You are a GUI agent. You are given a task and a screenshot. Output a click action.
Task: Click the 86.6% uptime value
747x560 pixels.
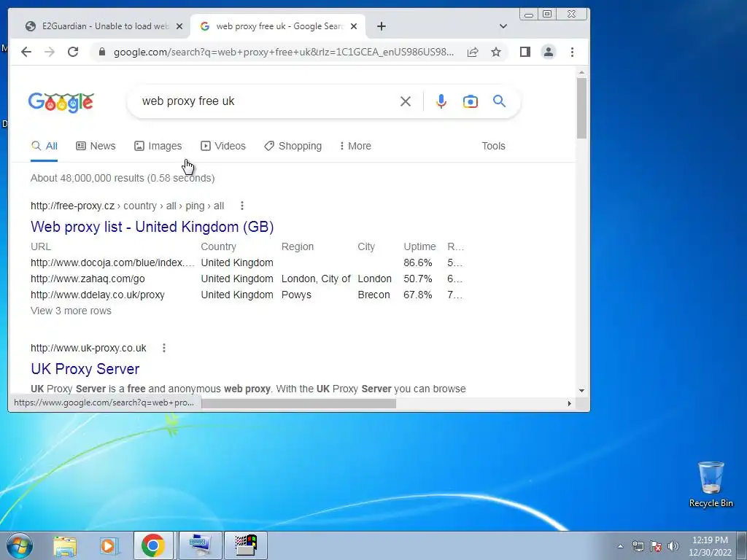(x=418, y=262)
